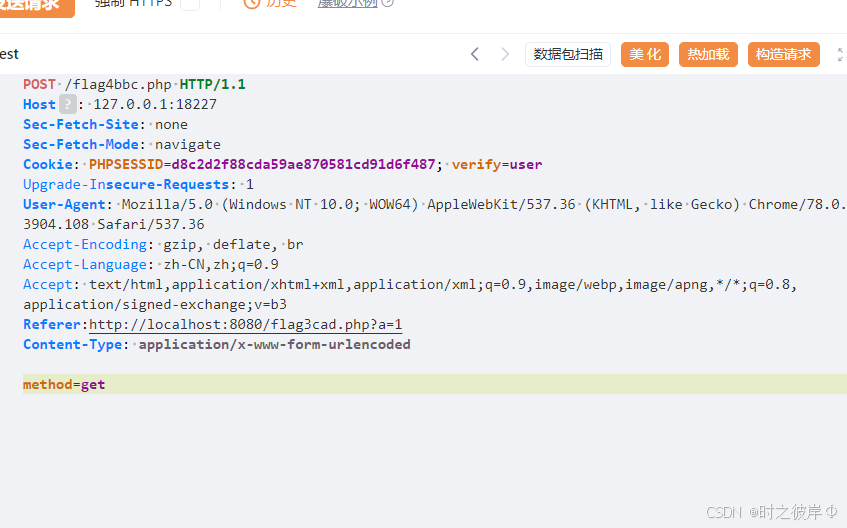The image size is (847, 528).
Task: Click the 美化 beautify button
Action: click(x=645, y=54)
